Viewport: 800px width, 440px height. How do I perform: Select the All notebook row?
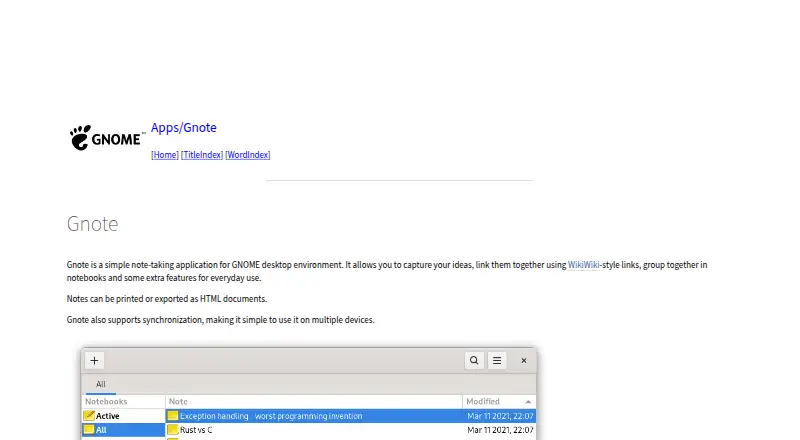pos(123,430)
